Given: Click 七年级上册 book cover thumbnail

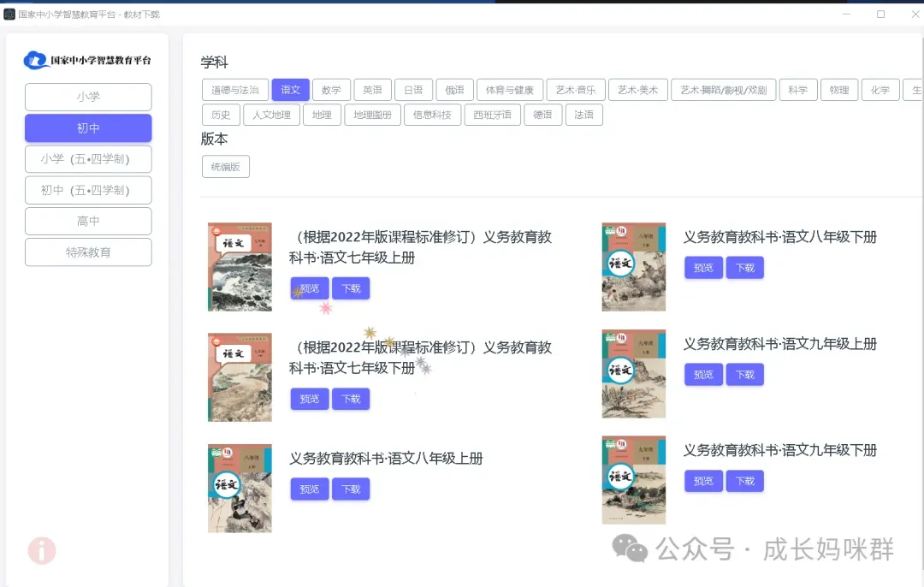Looking at the screenshot, I should [x=240, y=267].
